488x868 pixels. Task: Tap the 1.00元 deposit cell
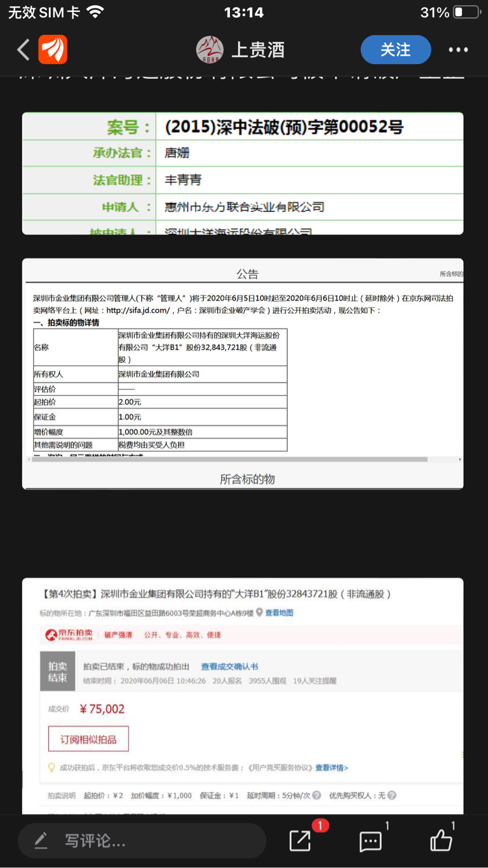tap(202, 417)
